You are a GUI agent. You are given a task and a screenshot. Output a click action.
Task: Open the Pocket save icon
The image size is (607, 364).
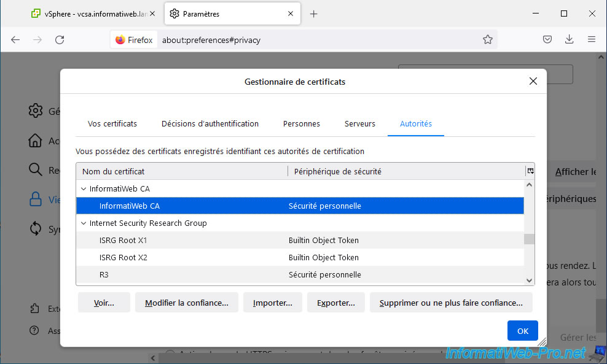[x=547, y=40]
